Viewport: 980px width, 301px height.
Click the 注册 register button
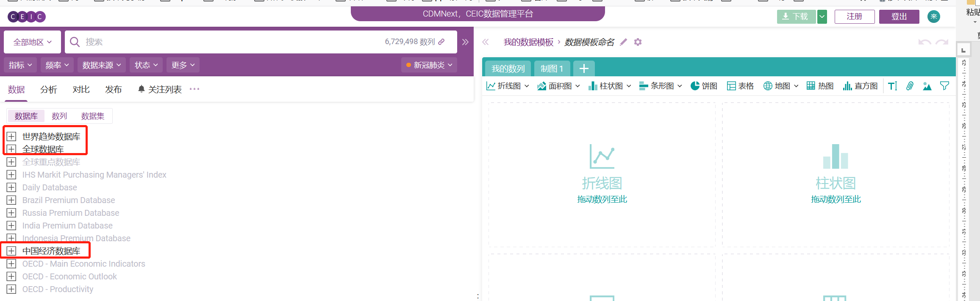tap(855, 17)
